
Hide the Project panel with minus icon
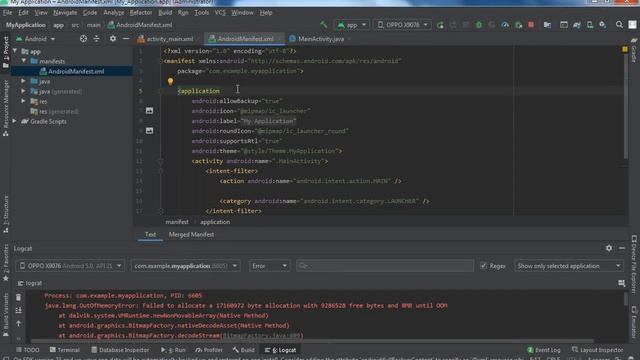(126, 39)
